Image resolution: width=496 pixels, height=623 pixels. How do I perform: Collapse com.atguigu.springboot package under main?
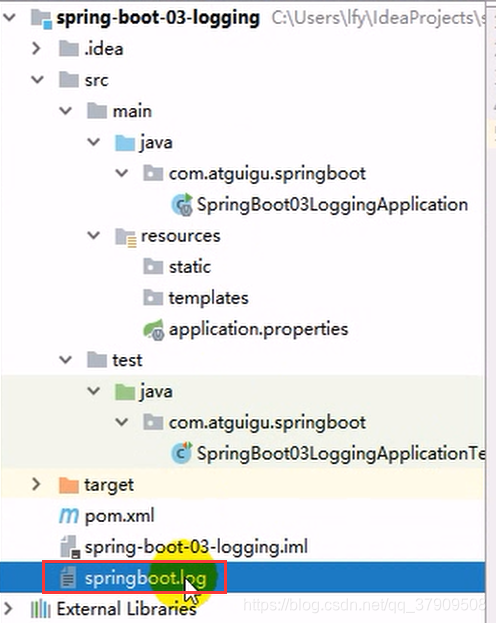point(122,173)
